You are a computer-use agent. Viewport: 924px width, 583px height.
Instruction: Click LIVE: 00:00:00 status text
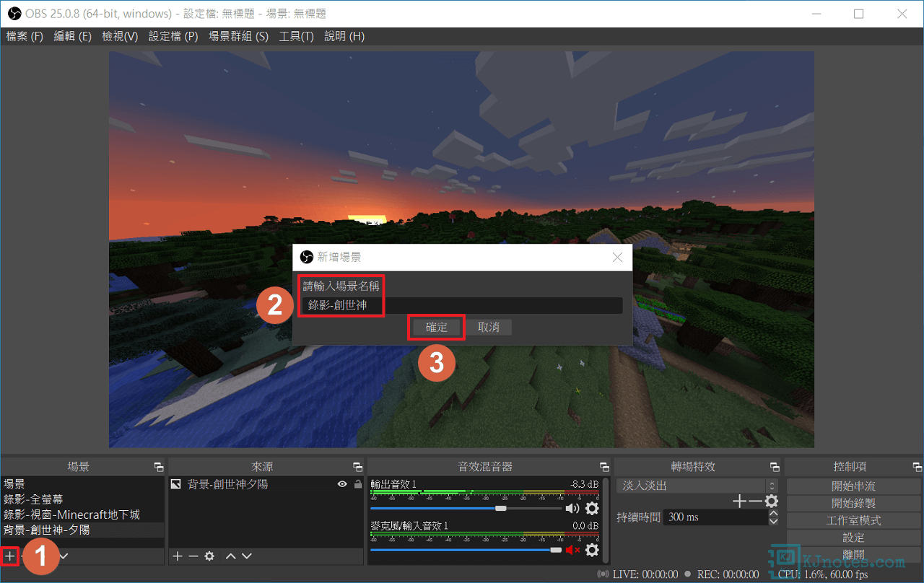click(645, 574)
